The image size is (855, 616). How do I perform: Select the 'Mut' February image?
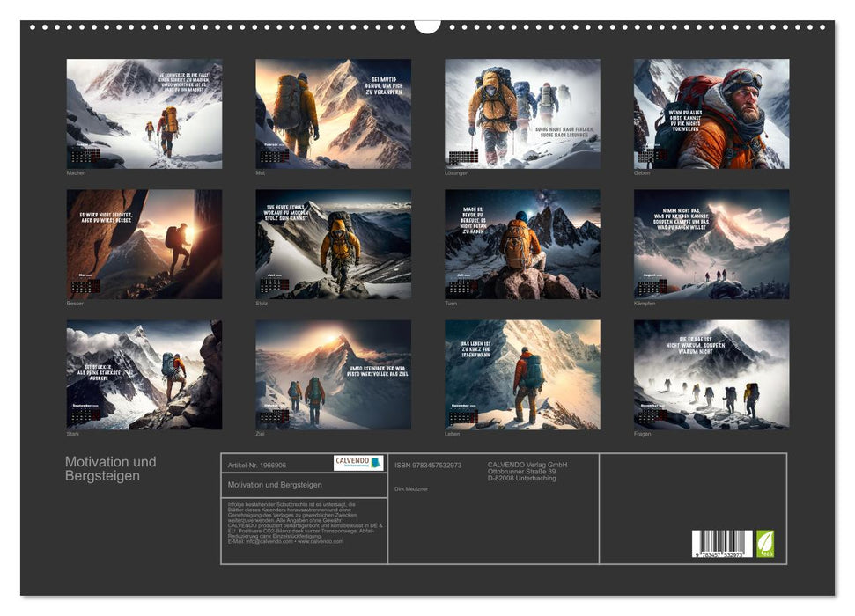(333, 114)
